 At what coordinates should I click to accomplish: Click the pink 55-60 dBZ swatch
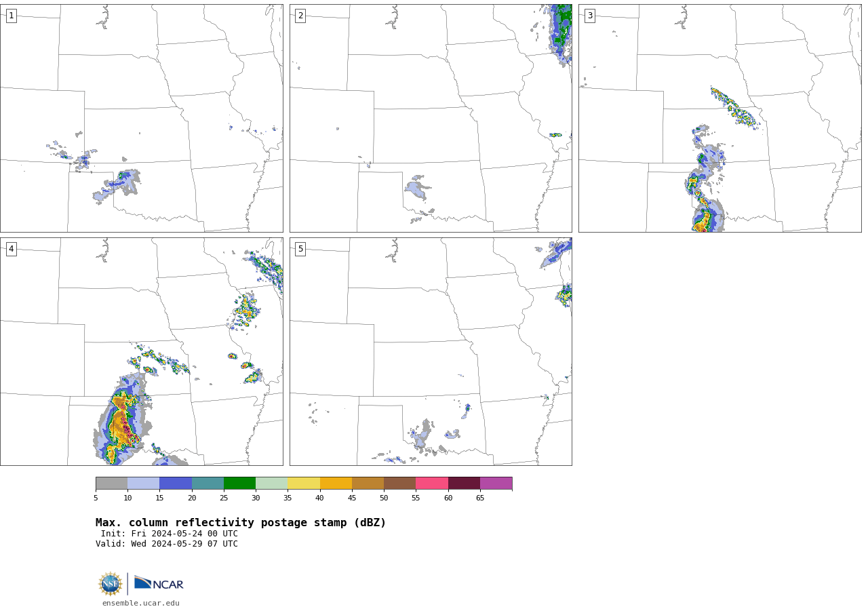(432, 484)
